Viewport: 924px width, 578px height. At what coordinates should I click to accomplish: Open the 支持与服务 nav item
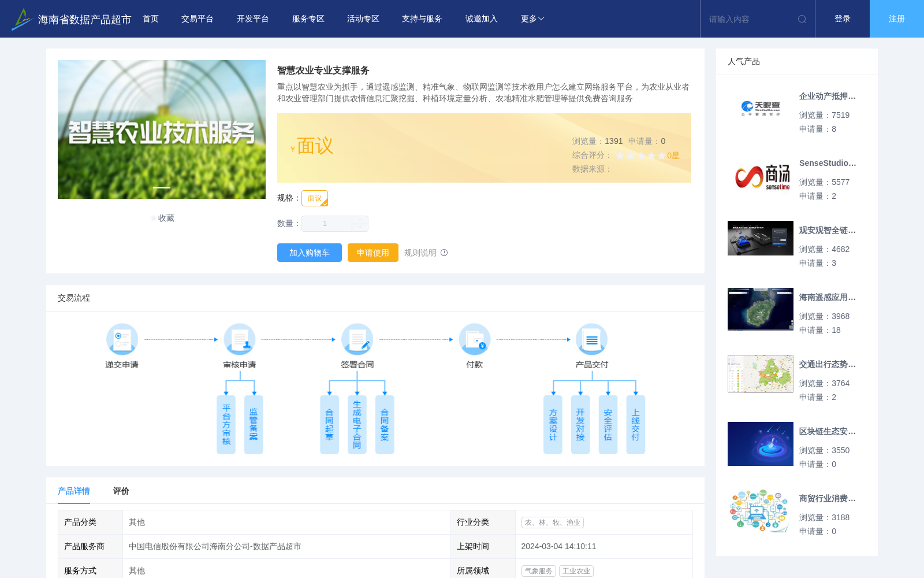click(422, 19)
